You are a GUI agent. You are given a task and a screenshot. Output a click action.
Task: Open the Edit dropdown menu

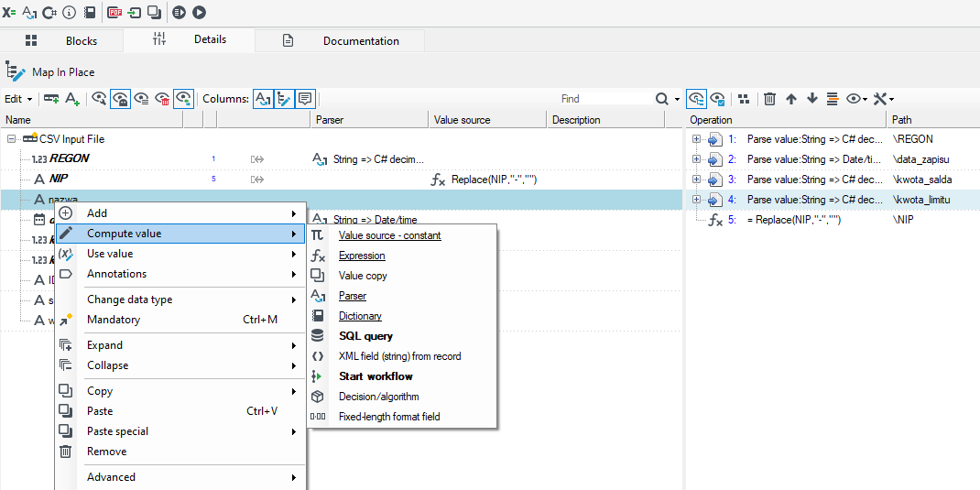18,99
